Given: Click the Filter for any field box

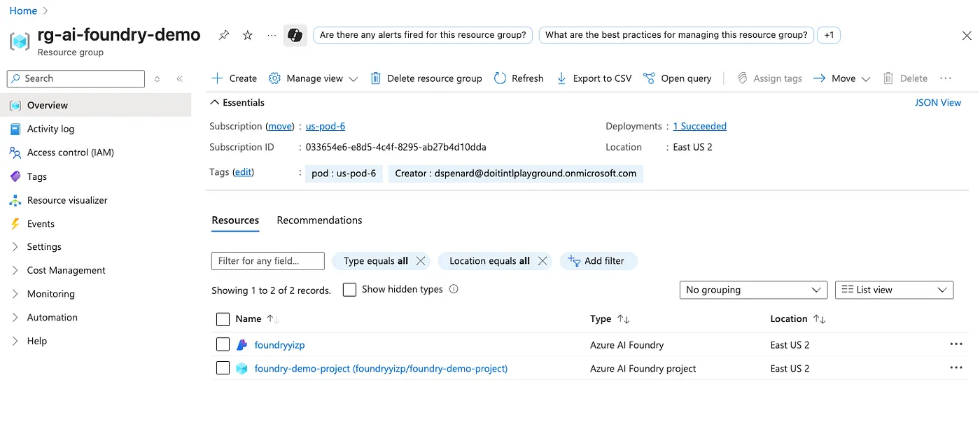Looking at the screenshot, I should tap(267, 261).
